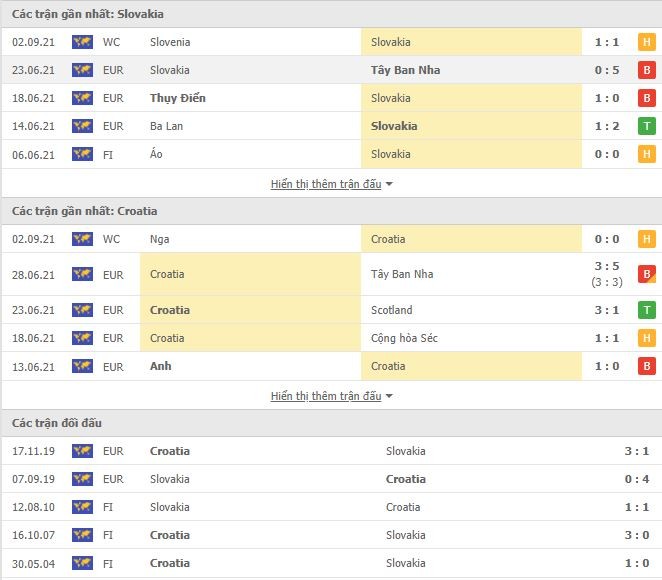Click the world flag icon for Slovenia vs Slovakia
Screen dimensions: 662x580
(82, 42)
